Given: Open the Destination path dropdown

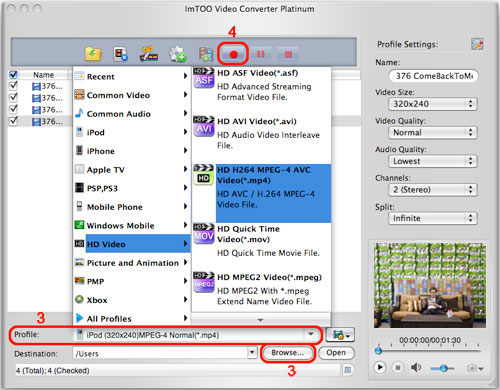Looking at the screenshot, I should [x=252, y=352].
